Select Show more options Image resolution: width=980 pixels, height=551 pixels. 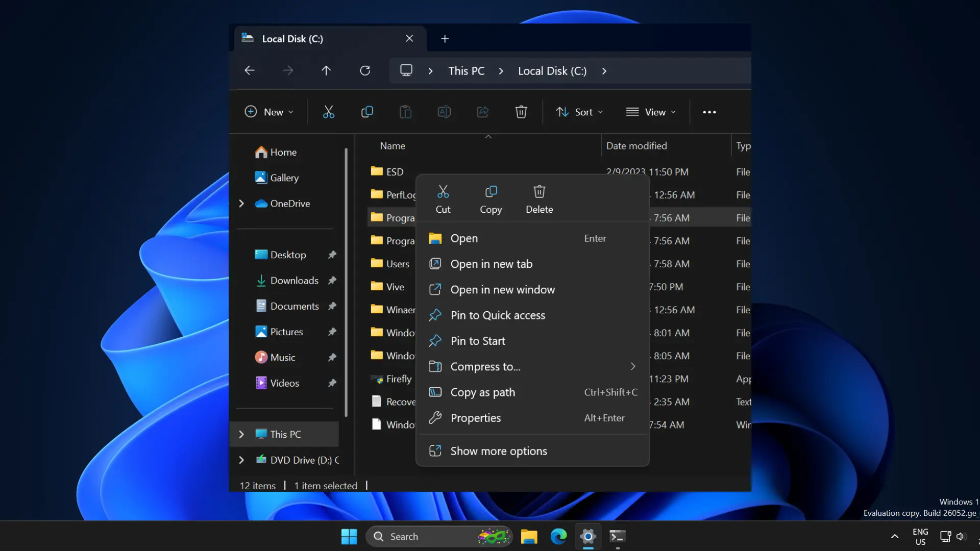533,451
